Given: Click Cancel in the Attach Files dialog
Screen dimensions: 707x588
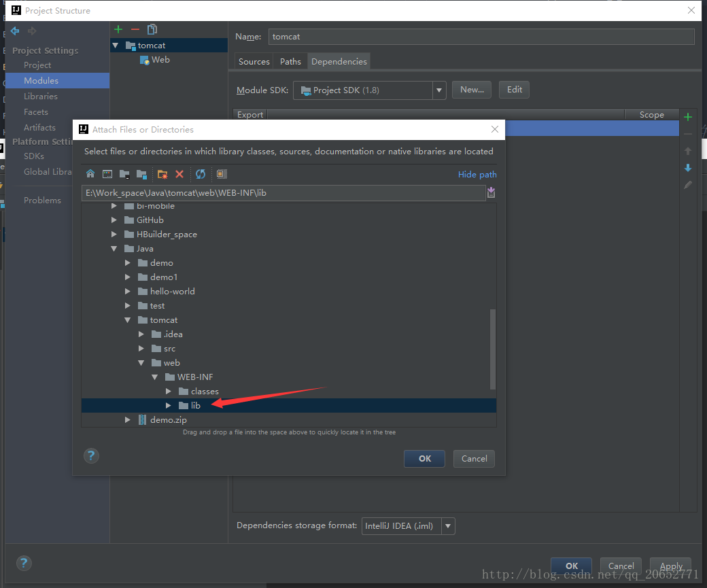Looking at the screenshot, I should [x=475, y=459].
